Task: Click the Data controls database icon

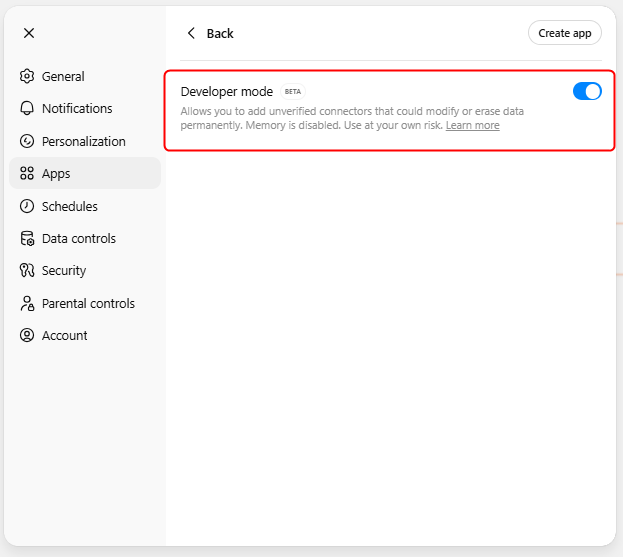Action: [x=27, y=238]
